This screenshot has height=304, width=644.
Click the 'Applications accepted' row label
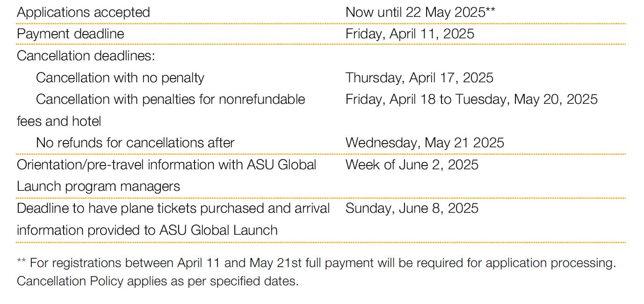(83, 12)
